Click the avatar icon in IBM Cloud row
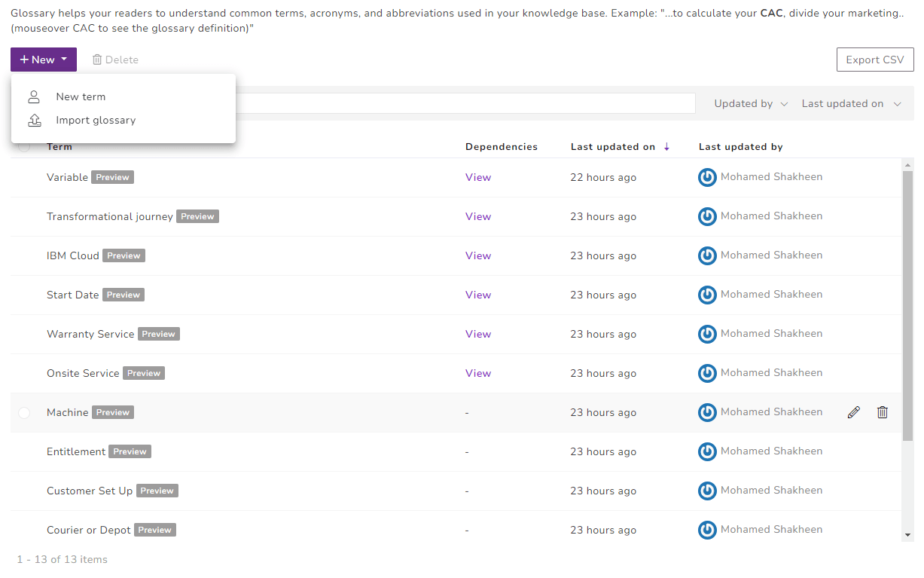The image size is (924, 578). click(x=706, y=255)
